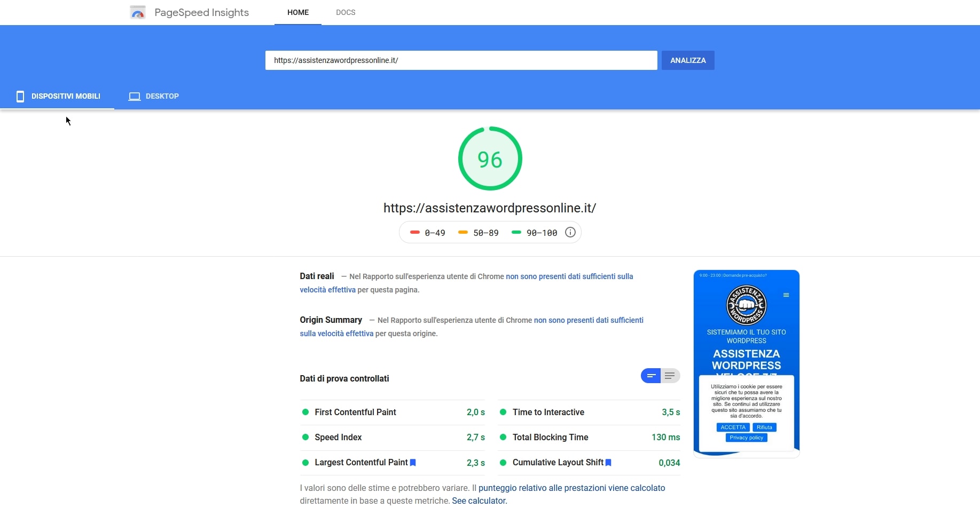Click the 0,034 layout shift value
Viewport: 980px width, 524px height.
click(x=669, y=463)
